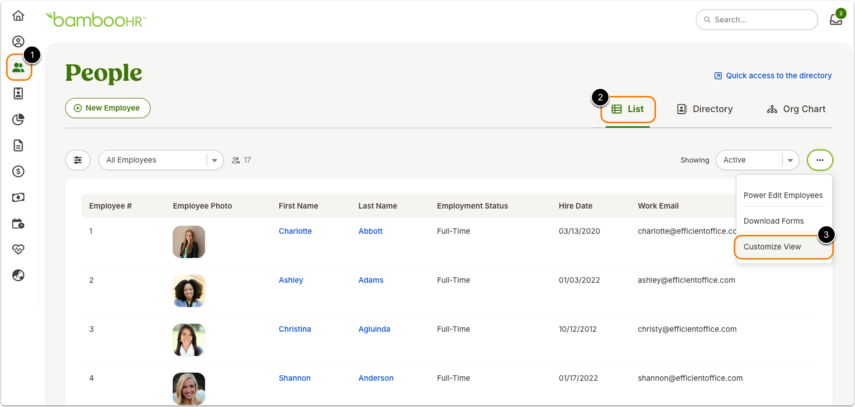This screenshot has width=855, height=407.
Task: Open the Payroll dollar coin icon
Action: pyautogui.click(x=18, y=171)
